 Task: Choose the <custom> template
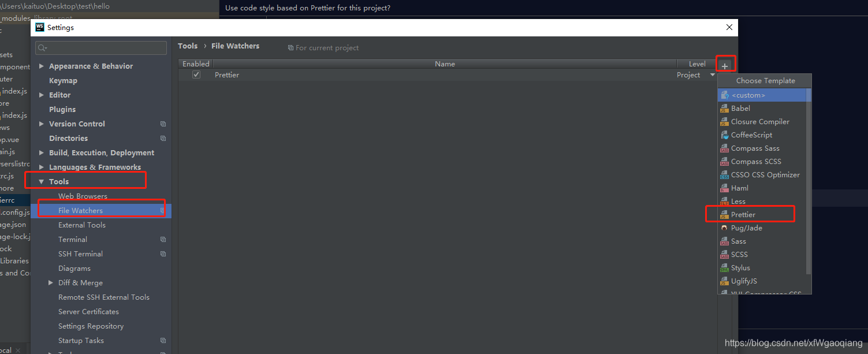click(x=762, y=95)
